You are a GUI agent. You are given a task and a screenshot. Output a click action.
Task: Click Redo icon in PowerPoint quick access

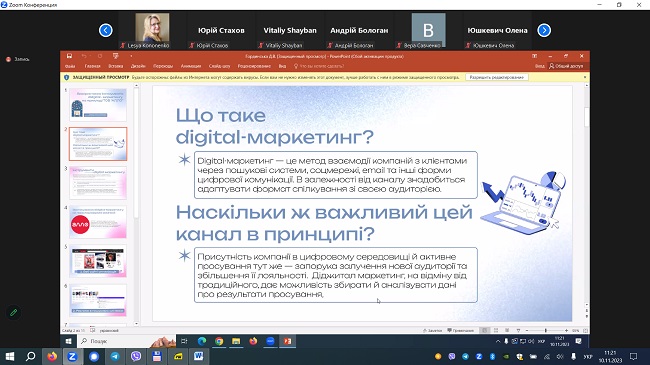(x=100, y=56)
